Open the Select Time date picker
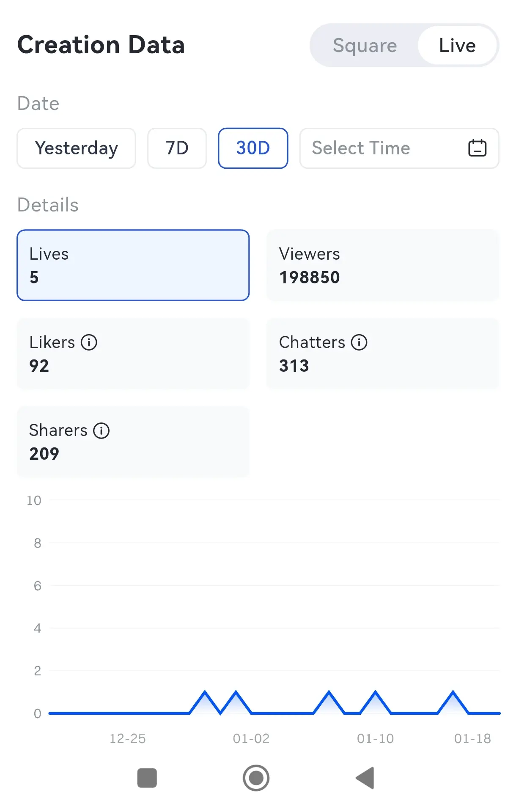 click(381, 148)
